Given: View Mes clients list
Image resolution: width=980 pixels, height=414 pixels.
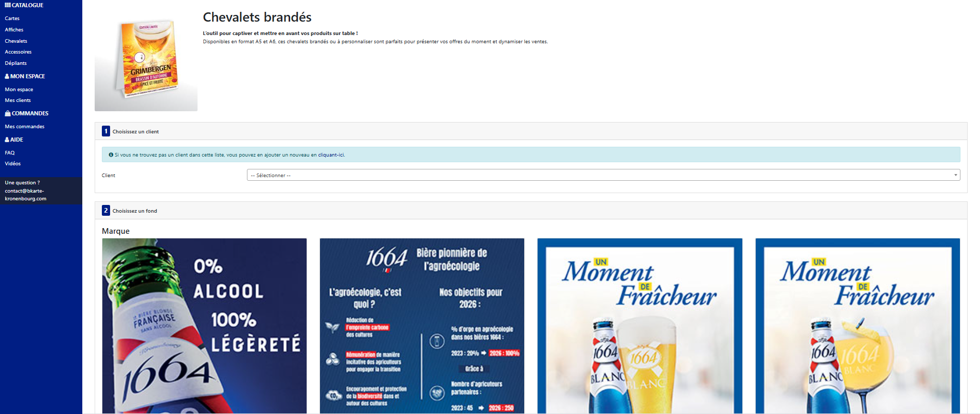Looking at the screenshot, I should (x=18, y=100).
